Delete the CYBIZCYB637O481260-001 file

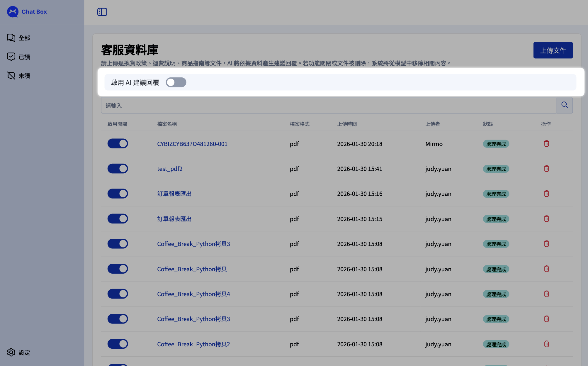pos(546,144)
